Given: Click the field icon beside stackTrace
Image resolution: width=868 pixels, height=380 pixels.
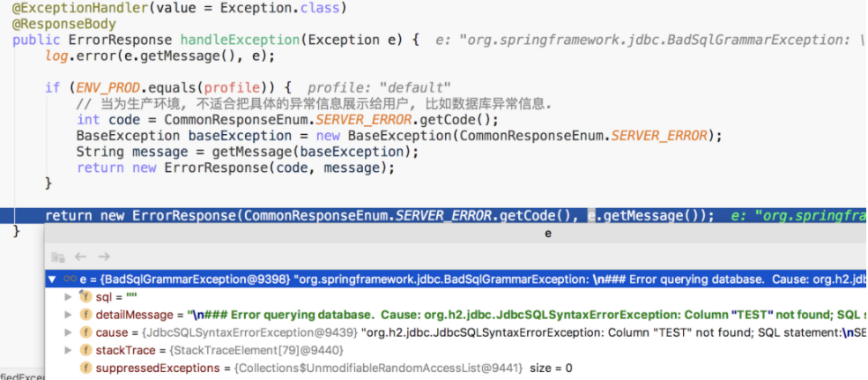Looking at the screenshot, I should point(85,351).
